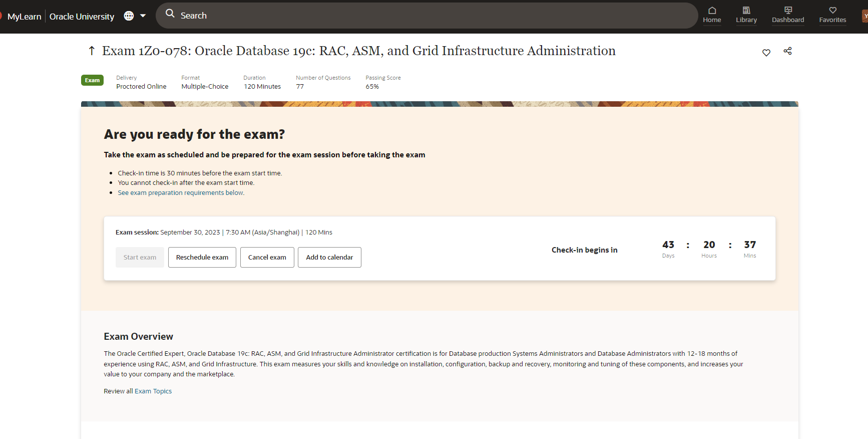The image size is (868, 439).
Task: Add this exam to favorites with heart icon
Action: point(766,53)
